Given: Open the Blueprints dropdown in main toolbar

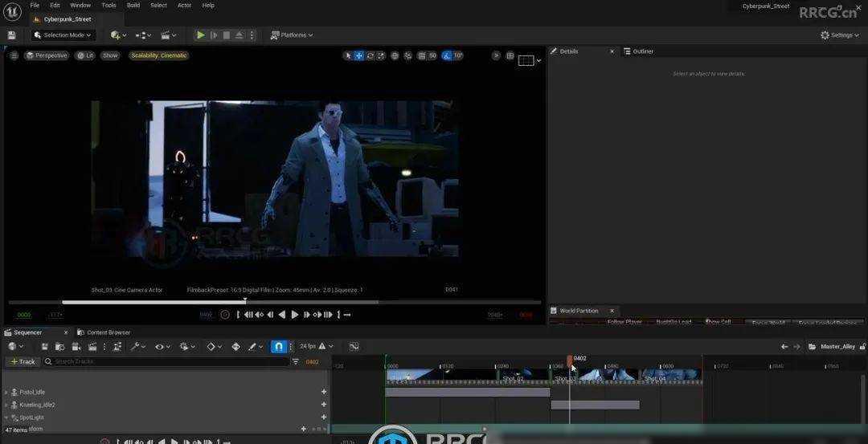Looking at the screenshot, I should click(143, 35).
